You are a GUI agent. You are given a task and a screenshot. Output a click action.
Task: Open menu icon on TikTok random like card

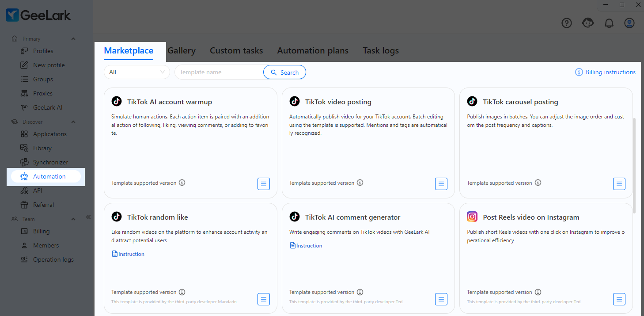tap(264, 299)
